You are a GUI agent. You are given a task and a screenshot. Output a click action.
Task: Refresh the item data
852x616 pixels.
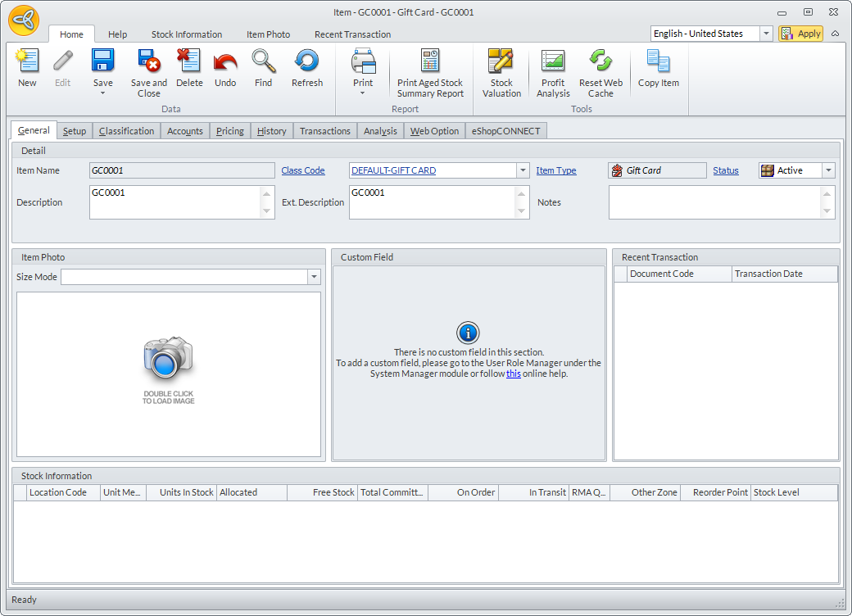click(x=307, y=62)
